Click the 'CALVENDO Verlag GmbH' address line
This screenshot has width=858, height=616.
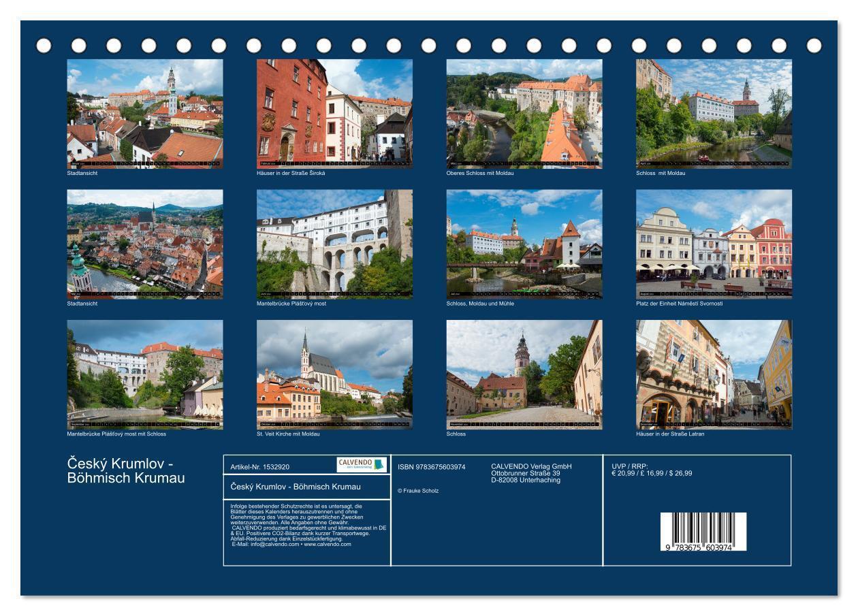(x=531, y=466)
